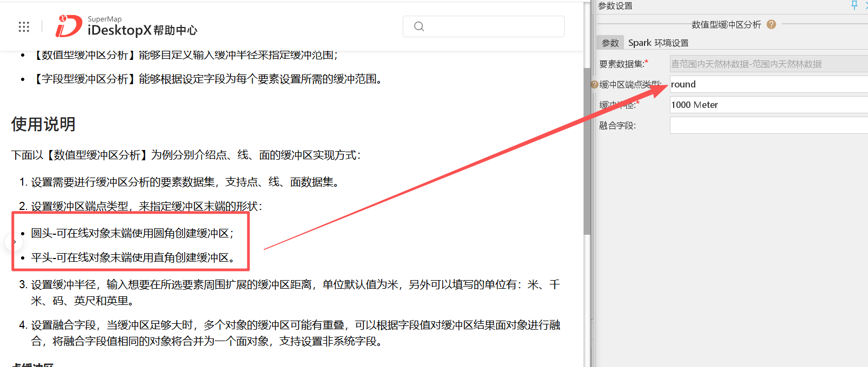868x367 pixels.
Task: Click the 要素数据集 dataset field
Action: click(768, 64)
